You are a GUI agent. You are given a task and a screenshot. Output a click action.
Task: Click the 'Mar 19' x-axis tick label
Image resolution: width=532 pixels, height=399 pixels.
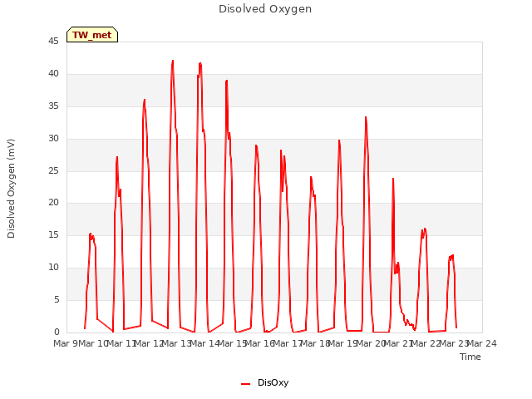(343, 343)
